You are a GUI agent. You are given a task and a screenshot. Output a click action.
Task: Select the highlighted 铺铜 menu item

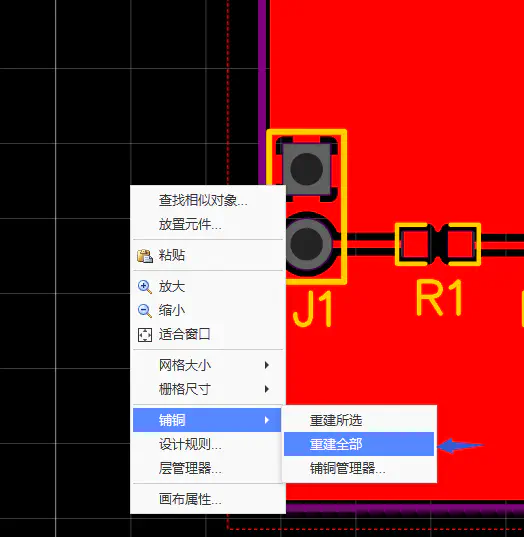(207, 420)
